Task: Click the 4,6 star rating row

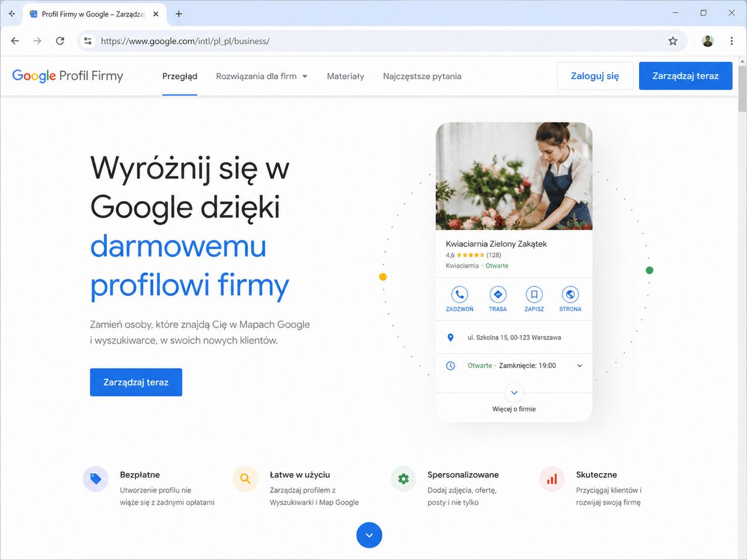Action: [x=473, y=255]
